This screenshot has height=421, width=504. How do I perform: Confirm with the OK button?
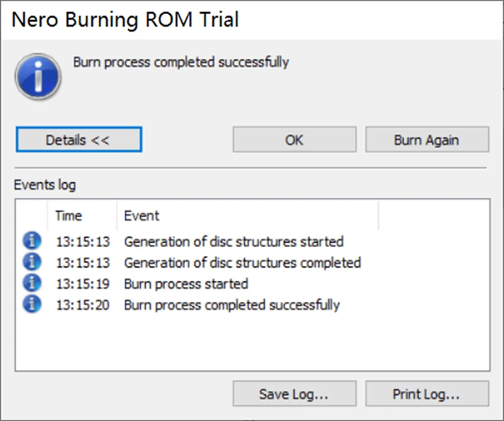click(x=294, y=139)
